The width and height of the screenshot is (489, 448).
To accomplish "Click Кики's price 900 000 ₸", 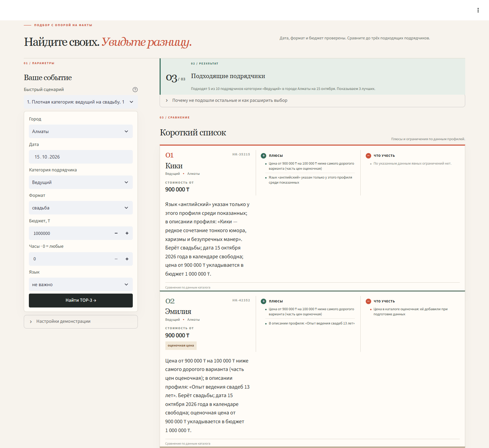I will point(177,189).
